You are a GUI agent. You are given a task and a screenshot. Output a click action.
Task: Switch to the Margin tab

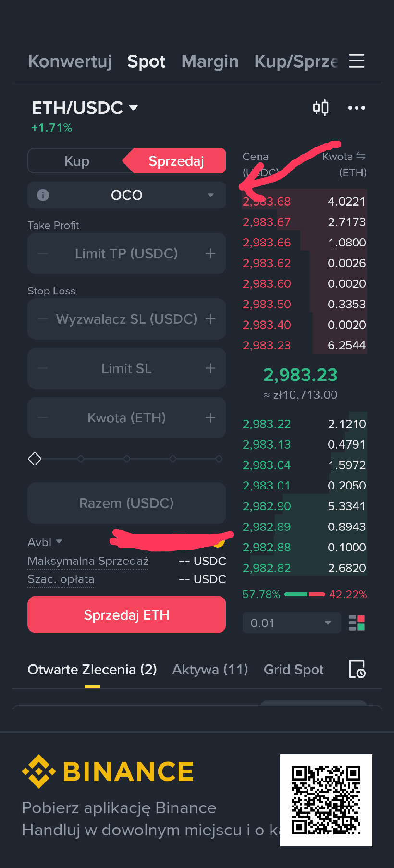210,61
